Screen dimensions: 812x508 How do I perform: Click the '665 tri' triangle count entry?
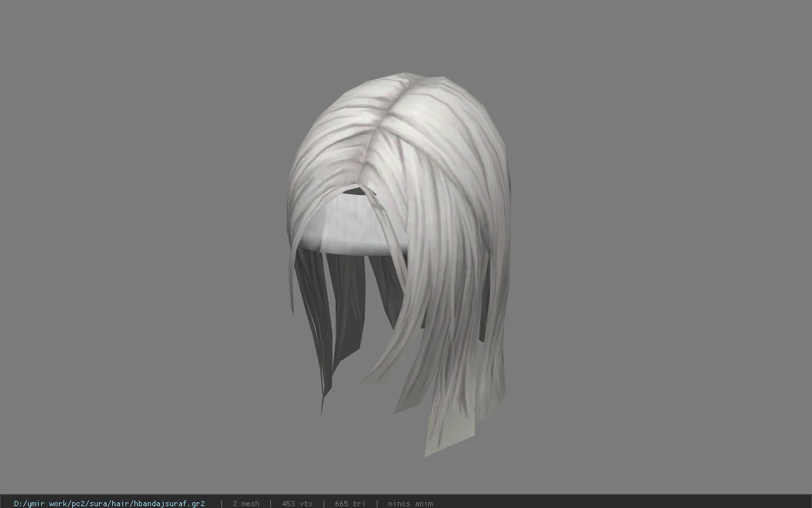tap(350, 504)
